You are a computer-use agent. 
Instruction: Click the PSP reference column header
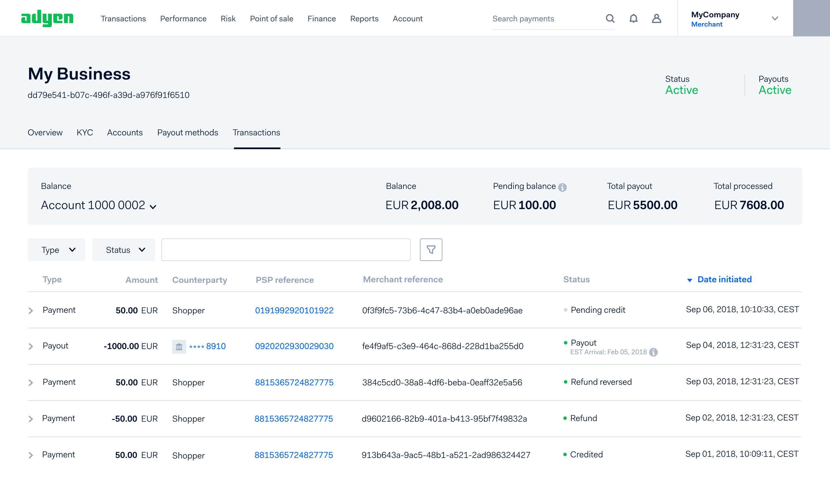[x=285, y=280]
